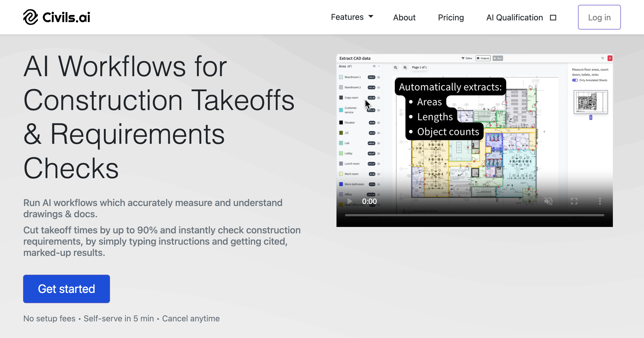Viewport: 644px width, 338px height.
Task: Switch off Only Annotated Sheets toggle
Action: tap(575, 80)
